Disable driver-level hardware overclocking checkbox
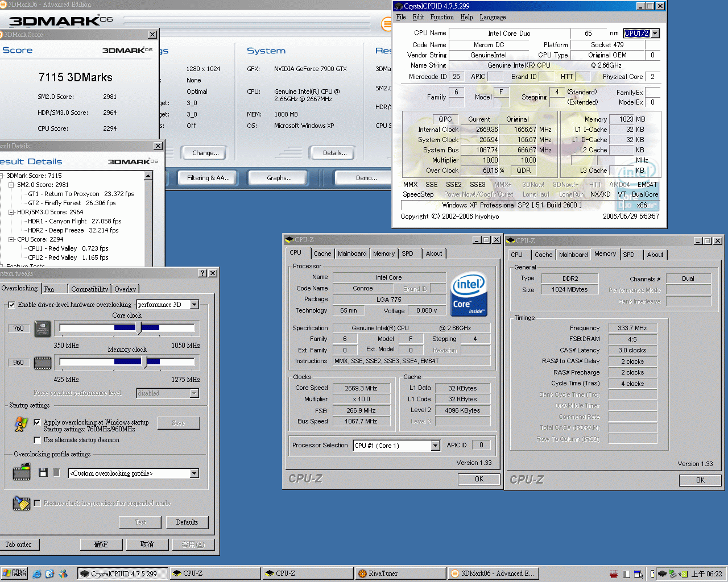The height and width of the screenshot is (582, 728). coord(11,305)
